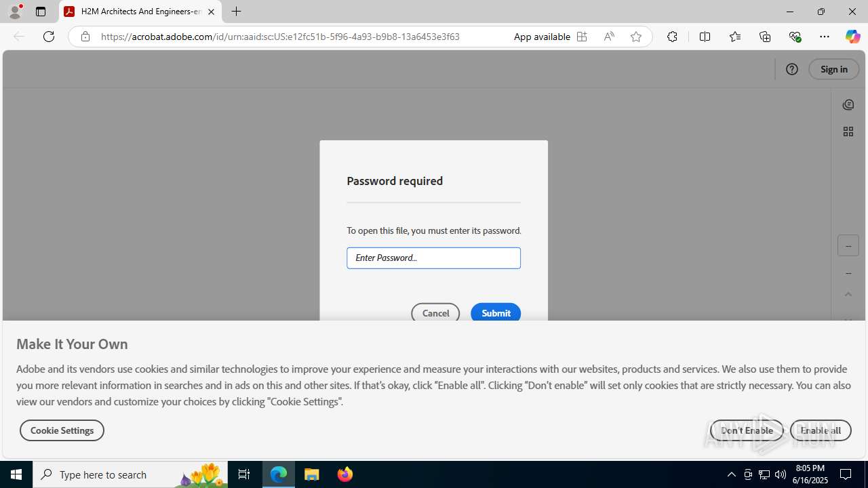Open the Collections icon in toolbar
868x488 pixels.
(x=765, y=37)
